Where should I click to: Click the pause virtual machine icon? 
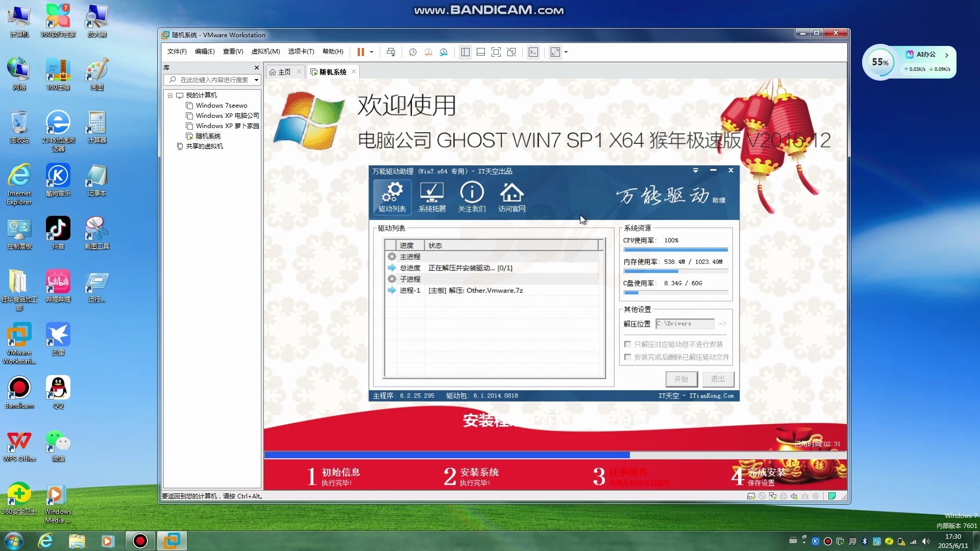pyautogui.click(x=360, y=52)
